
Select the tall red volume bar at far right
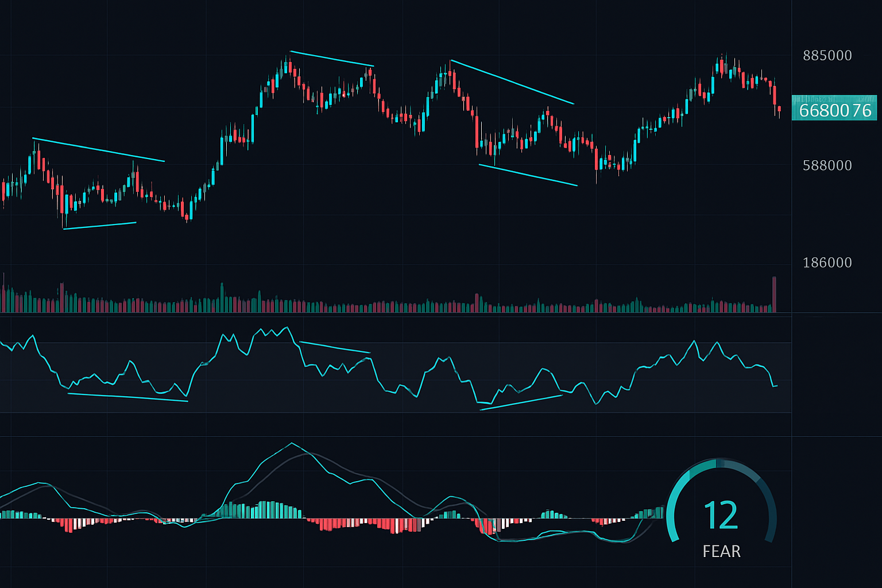pyautogui.click(x=774, y=294)
